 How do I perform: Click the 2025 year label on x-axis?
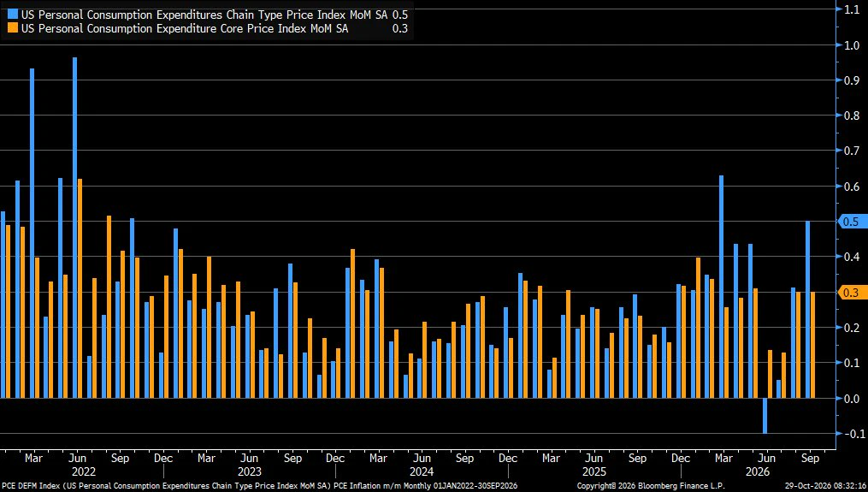click(594, 472)
